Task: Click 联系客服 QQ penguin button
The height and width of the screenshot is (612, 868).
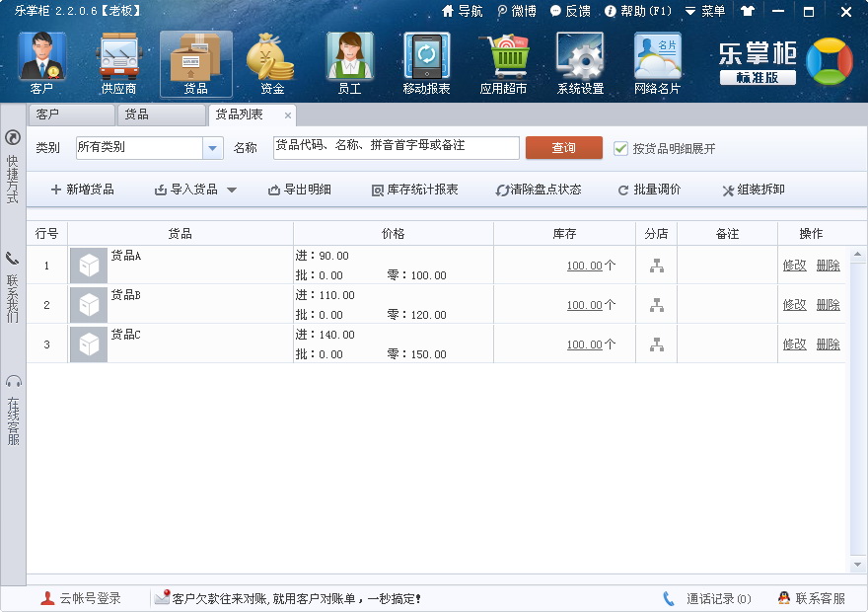Action: coord(812,599)
